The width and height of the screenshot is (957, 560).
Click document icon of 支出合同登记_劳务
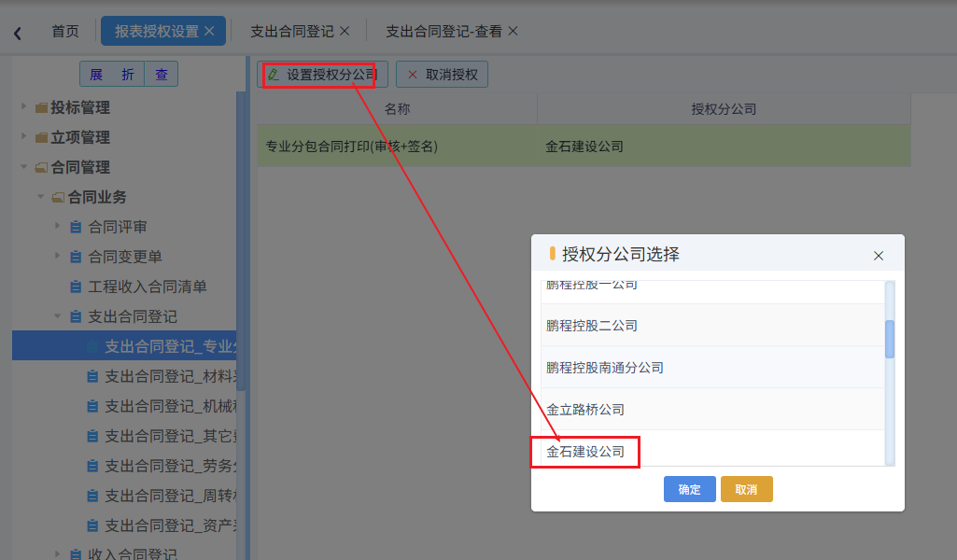[x=92, y=466]
